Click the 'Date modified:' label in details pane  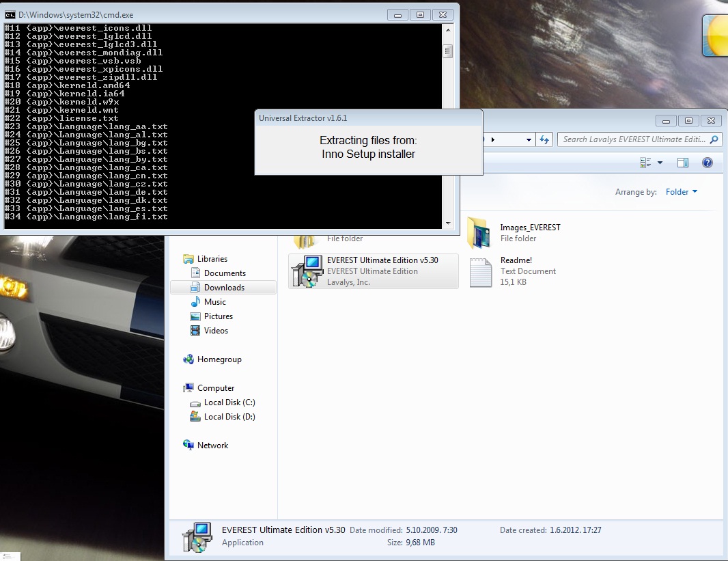coord(376,530)
